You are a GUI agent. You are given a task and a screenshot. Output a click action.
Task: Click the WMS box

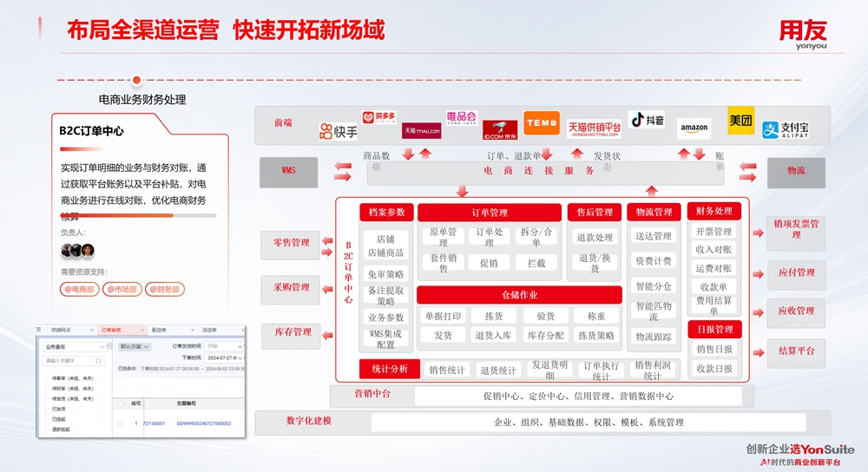[x=288, y=172]
